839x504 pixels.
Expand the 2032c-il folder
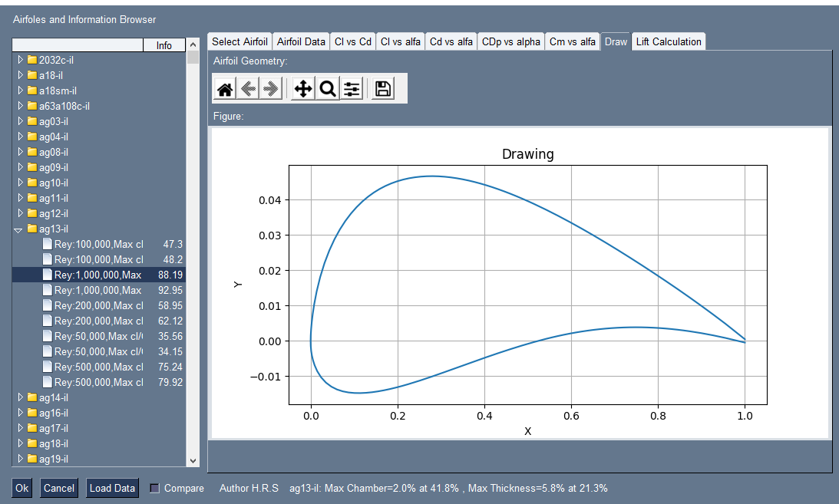pyautogui.click(x=19, y=60)
